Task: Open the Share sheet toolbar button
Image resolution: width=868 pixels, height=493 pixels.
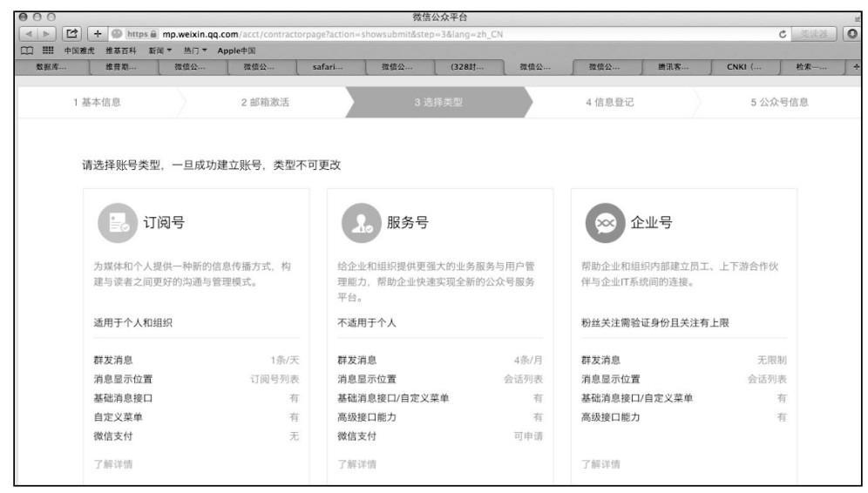Action: pos(72,34)
